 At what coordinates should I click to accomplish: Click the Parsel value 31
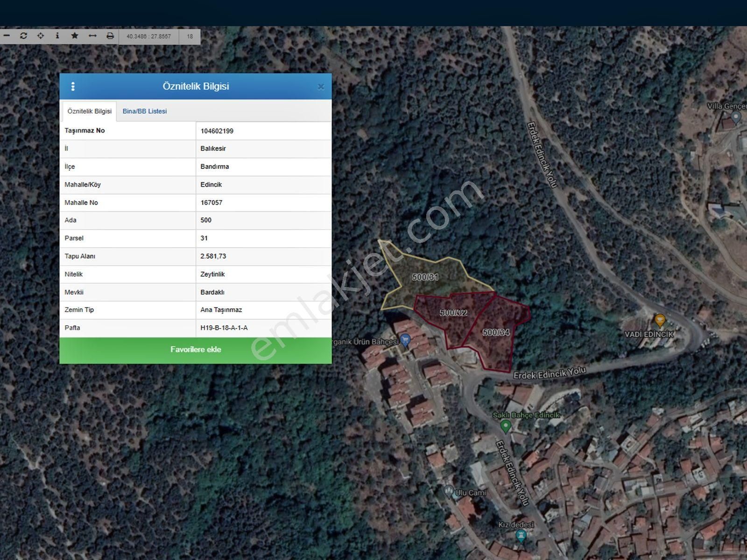pos(204,238)
